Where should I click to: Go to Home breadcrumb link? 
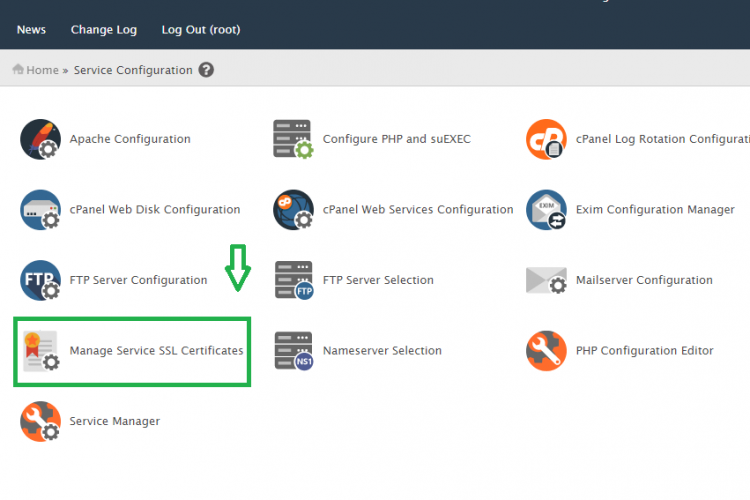[x=42, y=70]
